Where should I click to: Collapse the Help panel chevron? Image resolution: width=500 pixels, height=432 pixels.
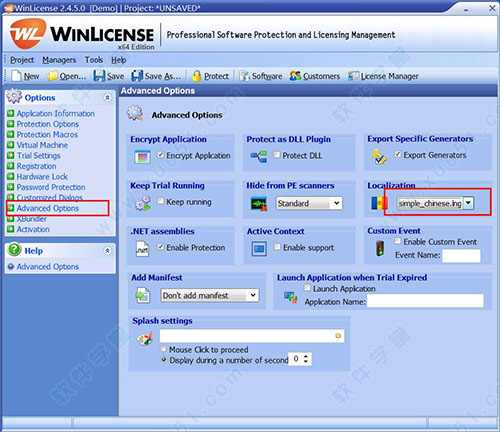[x=107, y=251]
